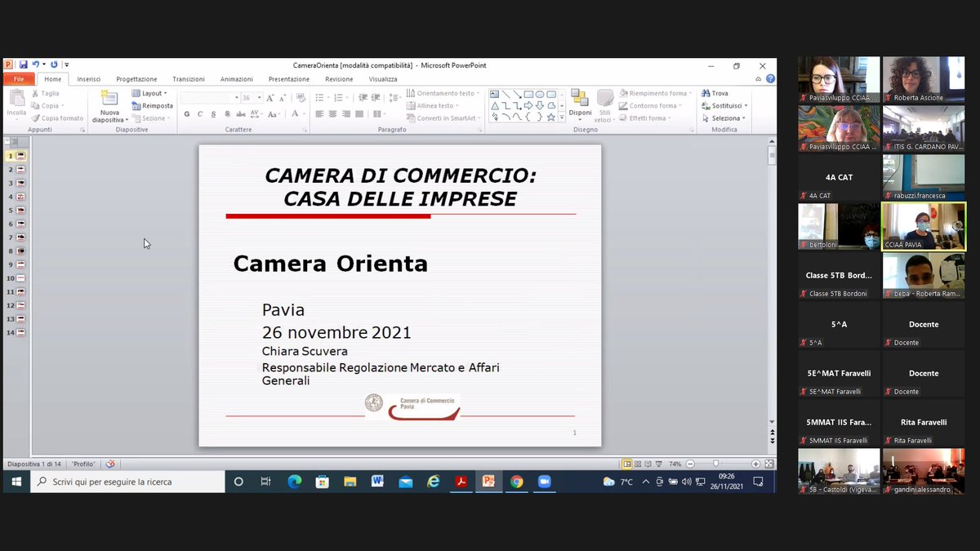Select slide 8 thumbnail in slide panel
980x551 pixels.
tap(20, 251)
